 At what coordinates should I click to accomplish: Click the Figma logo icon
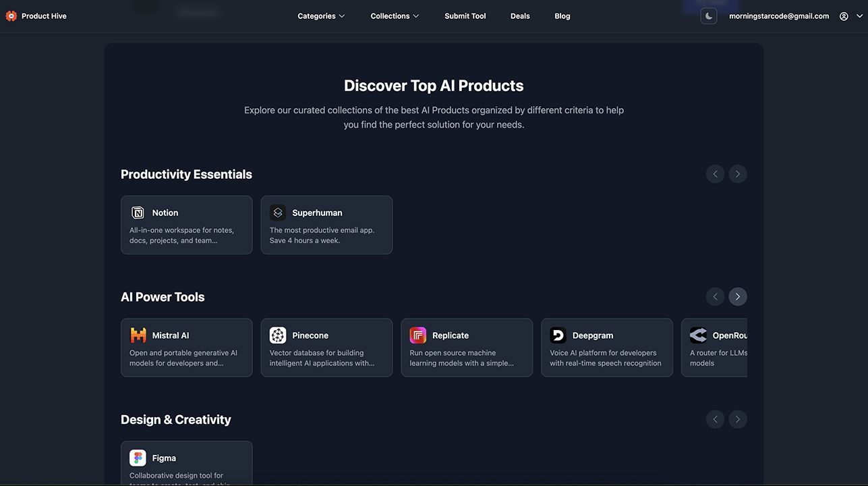click(138, 458)
